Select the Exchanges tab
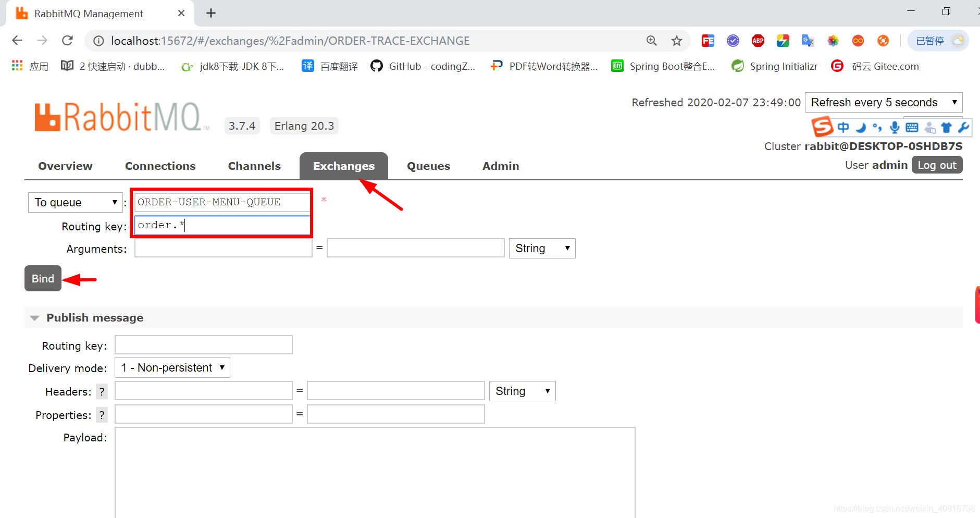 [344, 166]
